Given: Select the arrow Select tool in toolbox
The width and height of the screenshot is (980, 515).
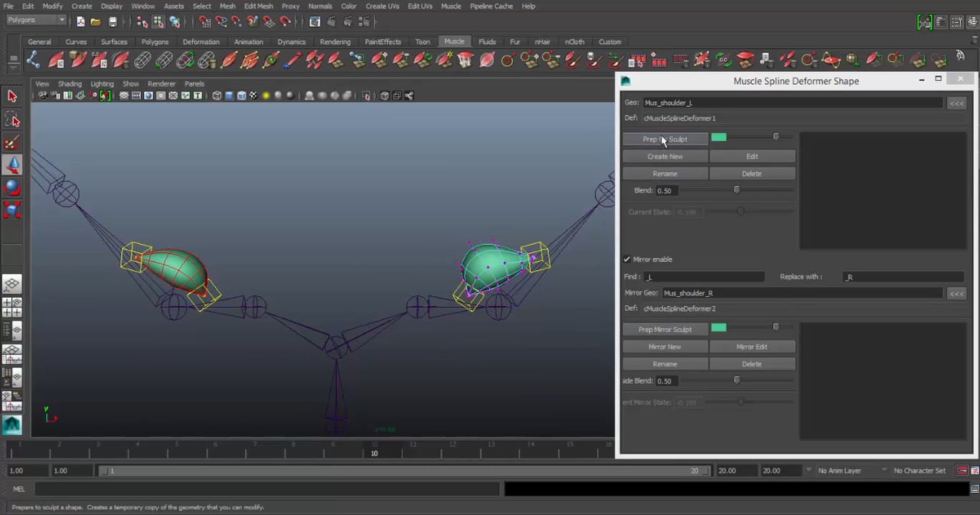Looking at the screenshot, I should pyautogui.click(x=11, y=96).
